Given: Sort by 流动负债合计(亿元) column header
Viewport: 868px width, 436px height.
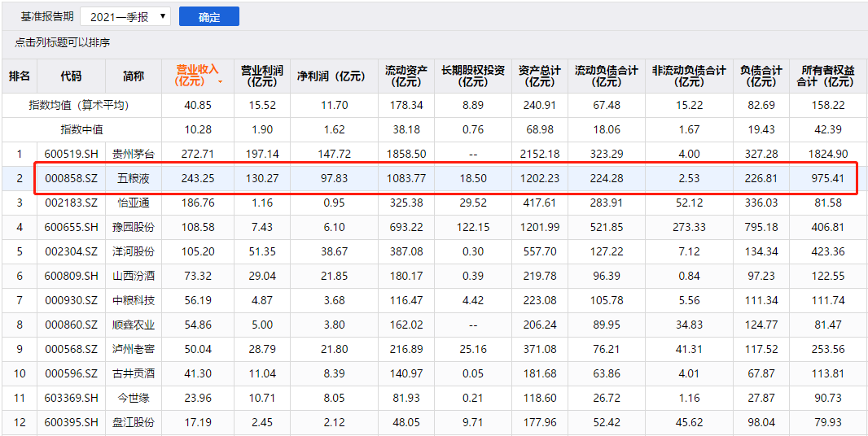Looking at the screenshot, I should coord(606,76).
